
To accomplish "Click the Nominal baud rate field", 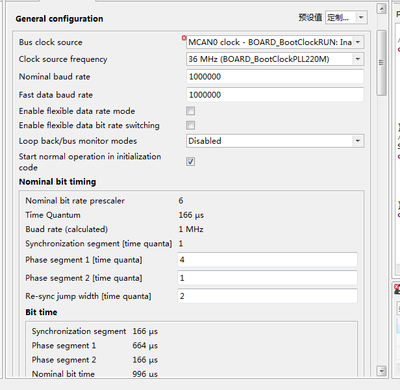I will click(x=275, y=77).
